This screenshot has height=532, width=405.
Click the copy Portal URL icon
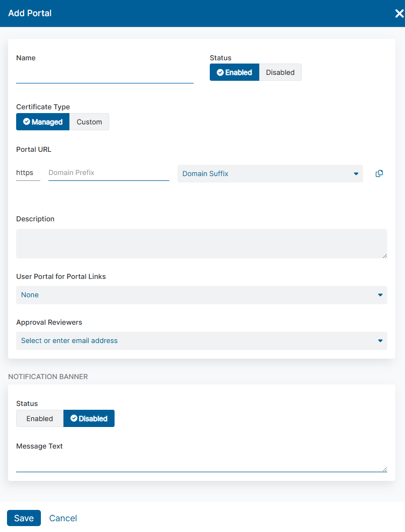click(x=379, y=173)
